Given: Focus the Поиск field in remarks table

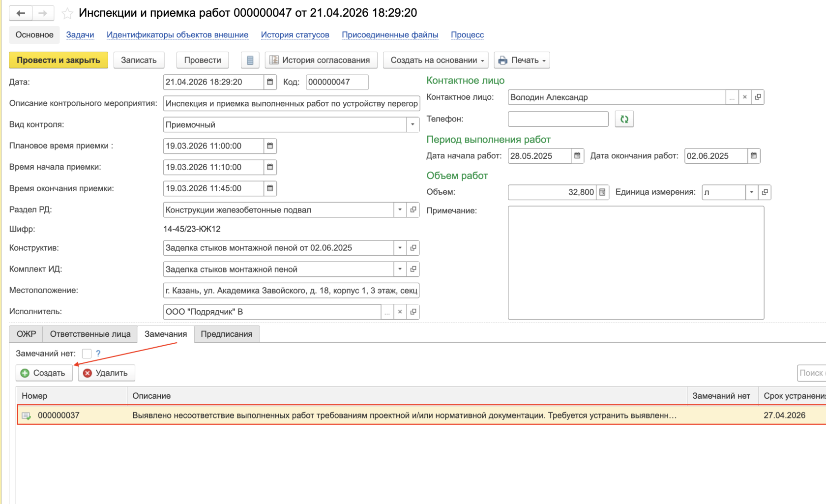Looking at the screenshot, I should coord(811,373).
